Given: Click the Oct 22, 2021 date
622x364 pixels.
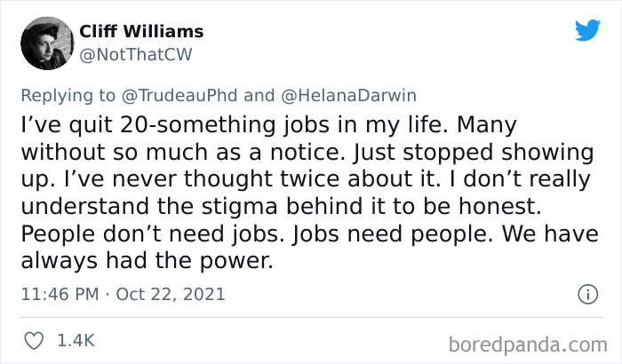Looking at the screenshot, I should pos(171,294).
